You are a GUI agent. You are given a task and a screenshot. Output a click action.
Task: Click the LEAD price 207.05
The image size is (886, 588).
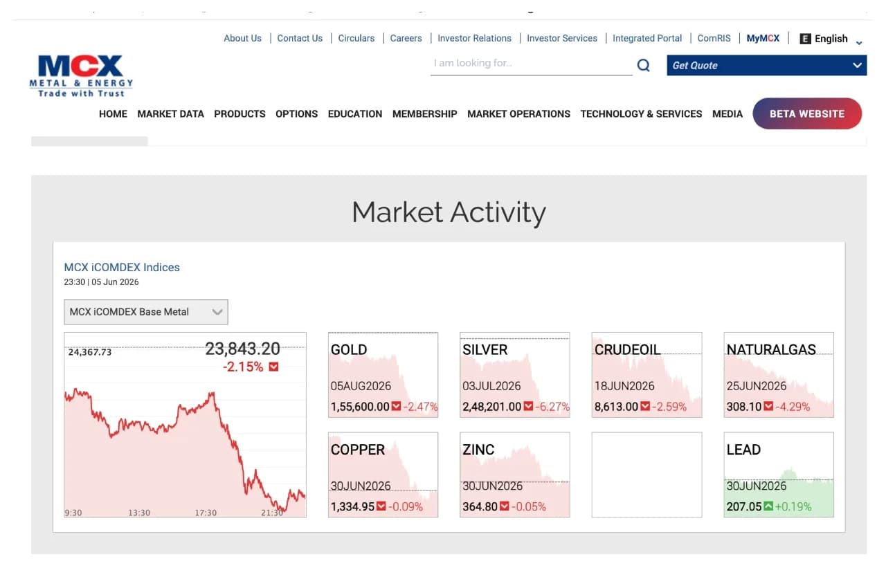[x=744, y=507]
